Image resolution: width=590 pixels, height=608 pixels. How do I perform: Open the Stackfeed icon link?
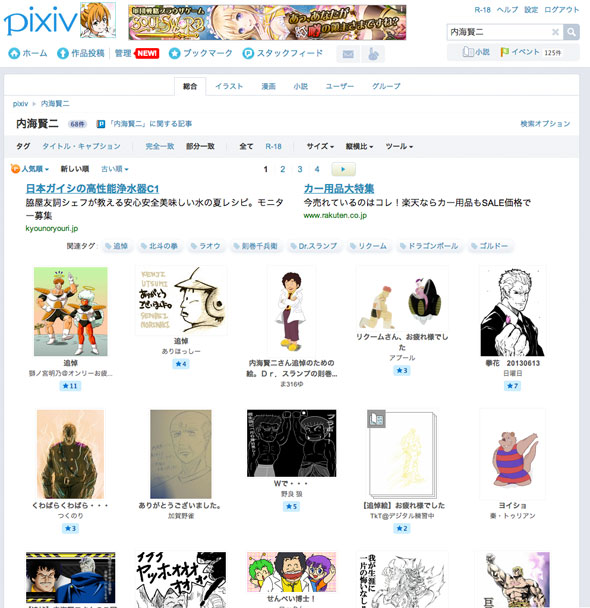pyautogui.click(x=248, y=53)
